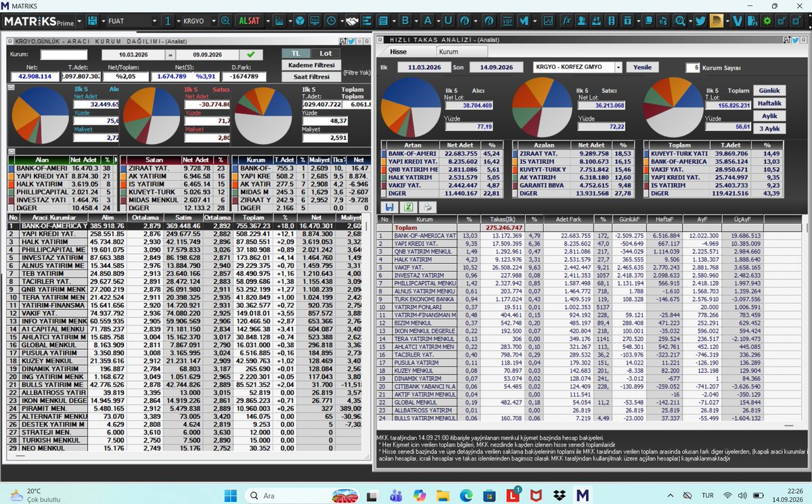
Task: Click the handshake icon in top toolbar
Action: click(353, 21)
